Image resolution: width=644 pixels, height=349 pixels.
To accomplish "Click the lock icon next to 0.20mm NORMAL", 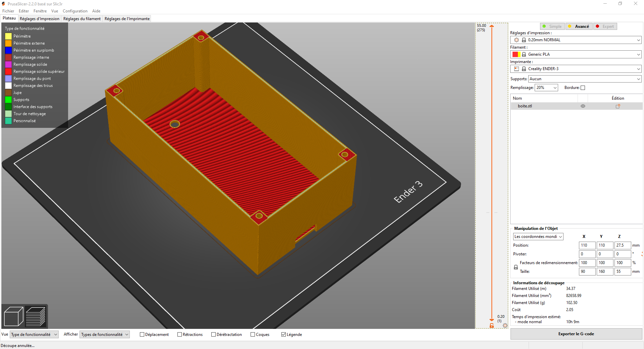I will pyautogui.click(x=524, y=40).
